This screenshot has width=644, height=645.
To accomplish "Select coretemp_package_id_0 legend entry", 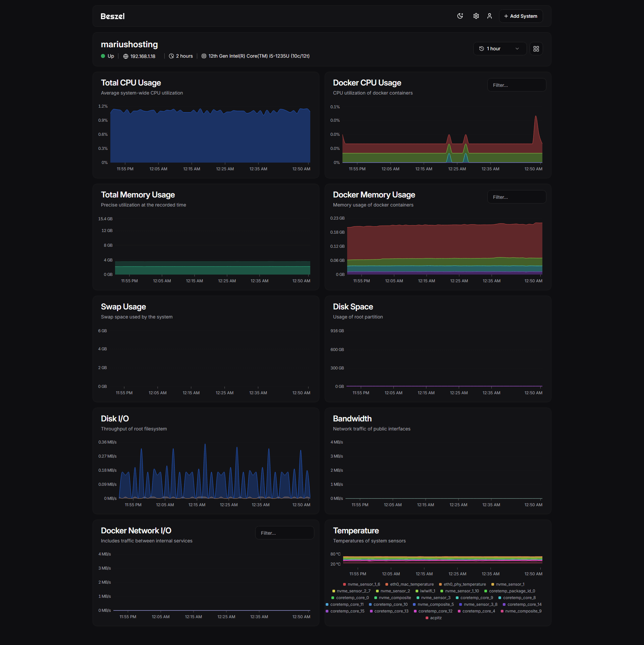I will pyautogui.click(x=509, y=591).
